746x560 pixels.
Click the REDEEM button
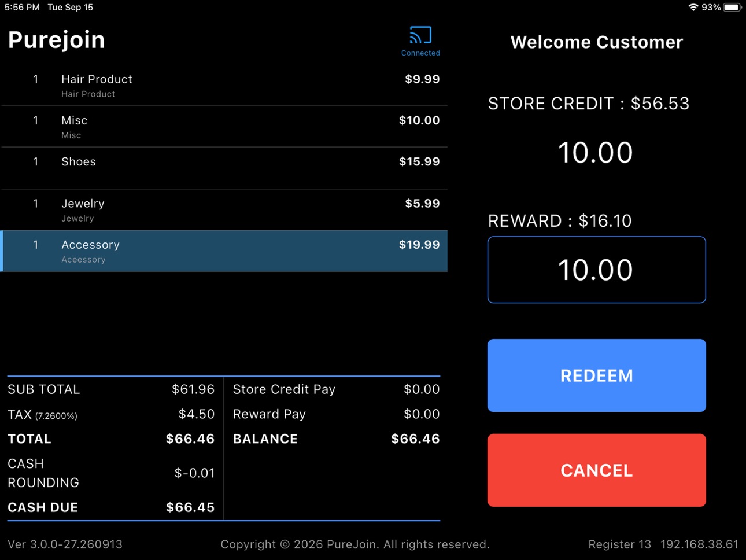[596, 375]
